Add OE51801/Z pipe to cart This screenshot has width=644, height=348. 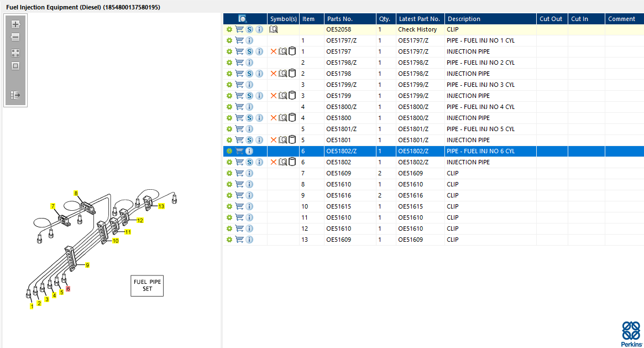coord(239,129)
